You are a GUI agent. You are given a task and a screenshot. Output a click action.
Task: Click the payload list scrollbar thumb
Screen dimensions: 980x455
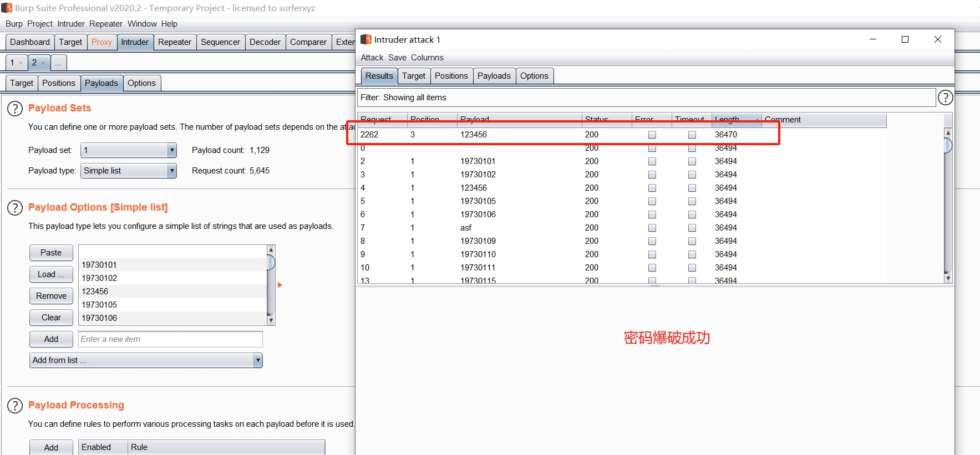click(271, 262)
